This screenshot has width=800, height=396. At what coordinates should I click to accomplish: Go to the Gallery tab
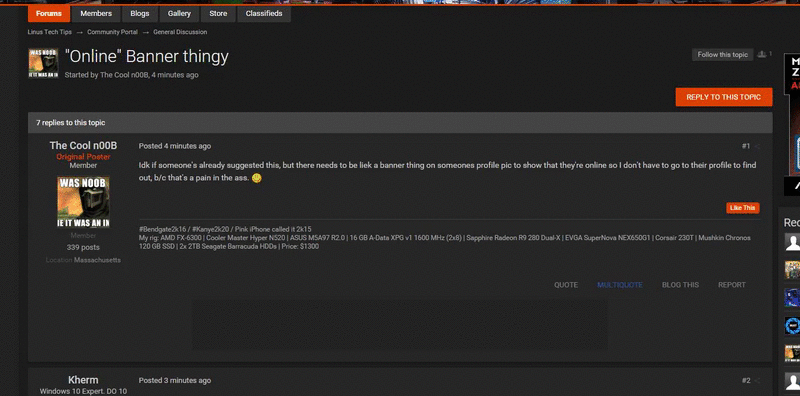pos(179,14)
